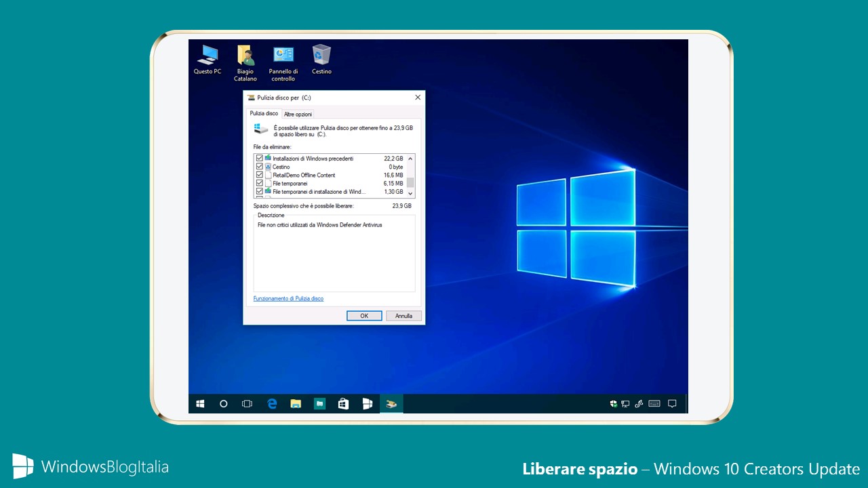Select the 16,6 MB size value
This screenshot has height=488, width=868.
[x=393, y=175]
